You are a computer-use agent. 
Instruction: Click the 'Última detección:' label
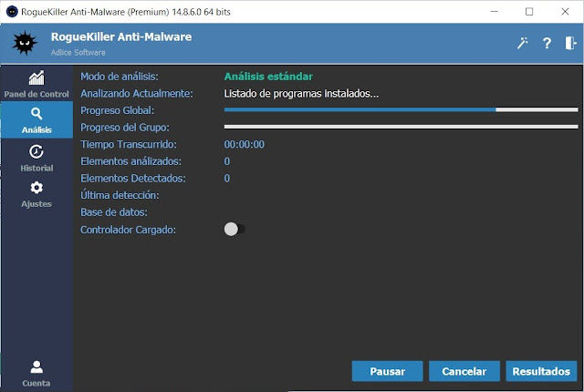tap(120, 195)
